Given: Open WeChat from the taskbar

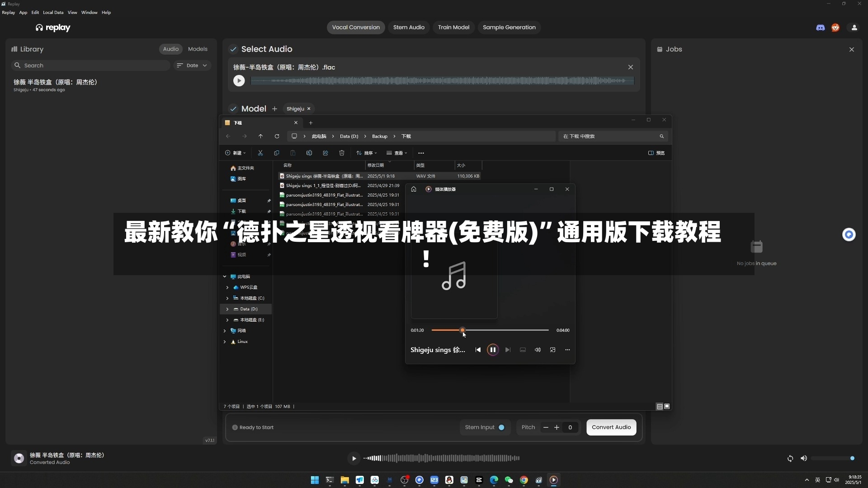Looking at the screenshot, I should point(509,480).
